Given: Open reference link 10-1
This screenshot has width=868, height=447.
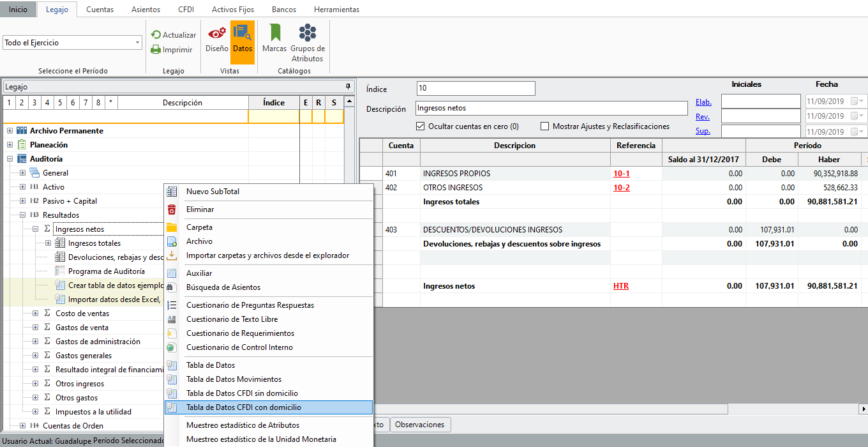Looking at the screenshot, I should (621, 174).
